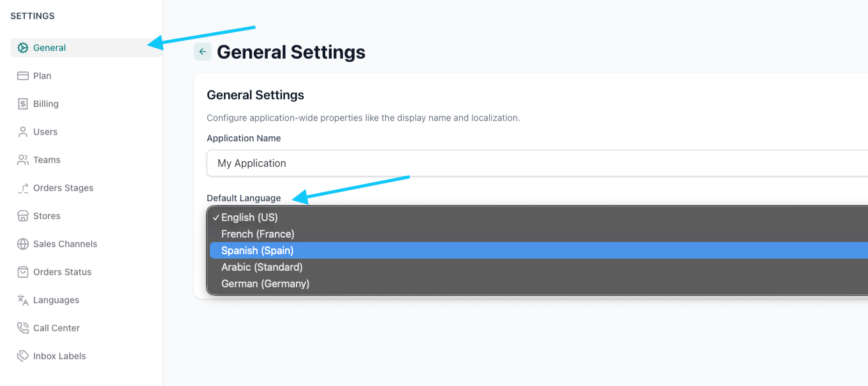Click the Billing dollar icon
The width and height of the screenshot is (868, 386).
tap(23, 104)
